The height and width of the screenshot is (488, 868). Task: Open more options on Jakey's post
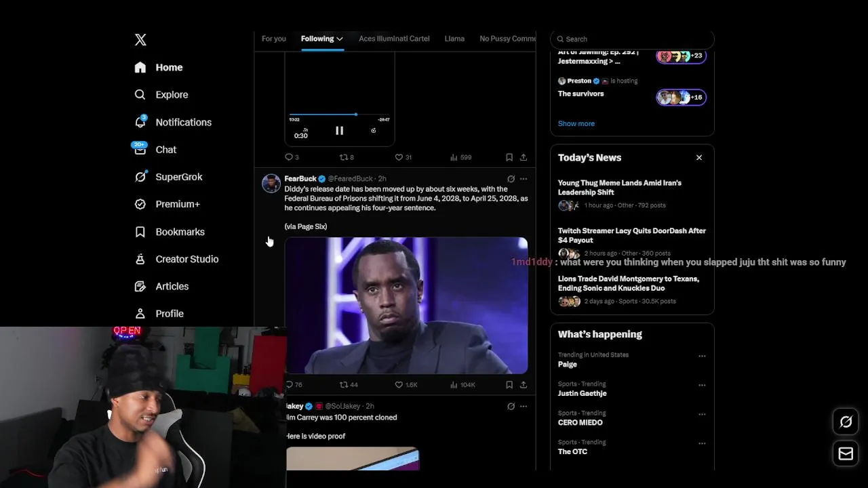coord(524,406)
